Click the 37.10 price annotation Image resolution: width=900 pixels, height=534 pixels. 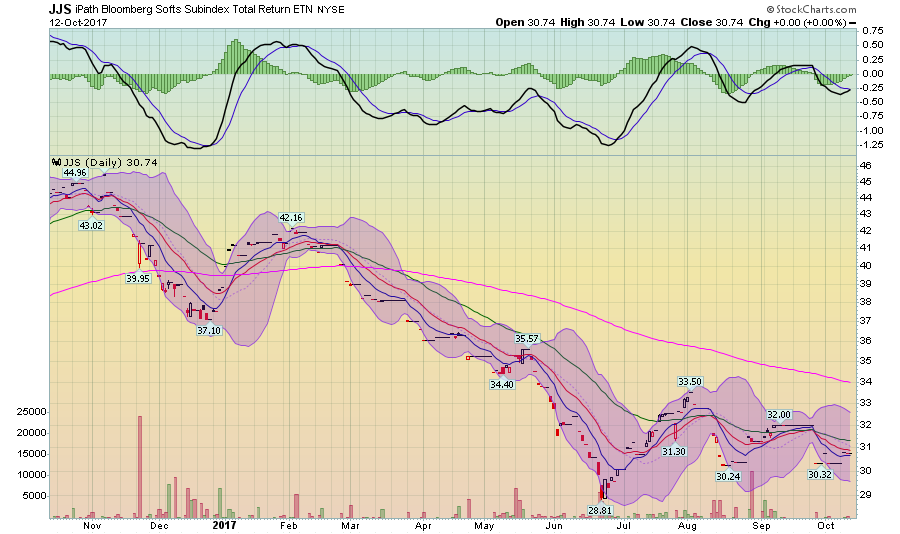(x=209, y=330)
